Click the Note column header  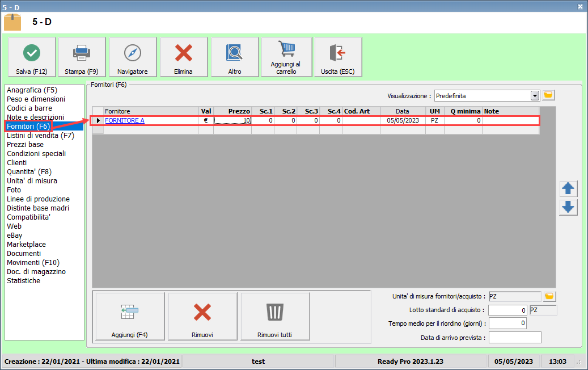tap(511, 111)
